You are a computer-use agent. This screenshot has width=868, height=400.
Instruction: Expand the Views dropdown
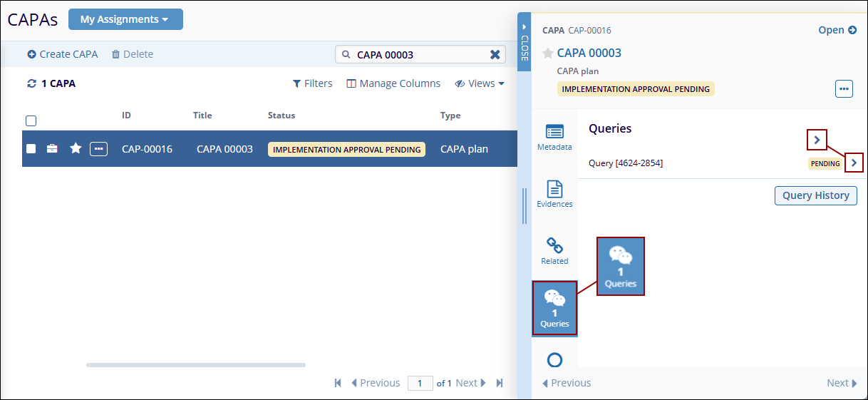pyautogui.click(x=480, y=83)
